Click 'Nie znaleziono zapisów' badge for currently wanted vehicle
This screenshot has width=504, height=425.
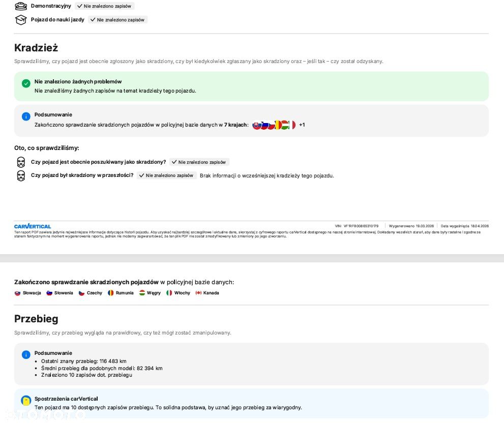(199, 162)
